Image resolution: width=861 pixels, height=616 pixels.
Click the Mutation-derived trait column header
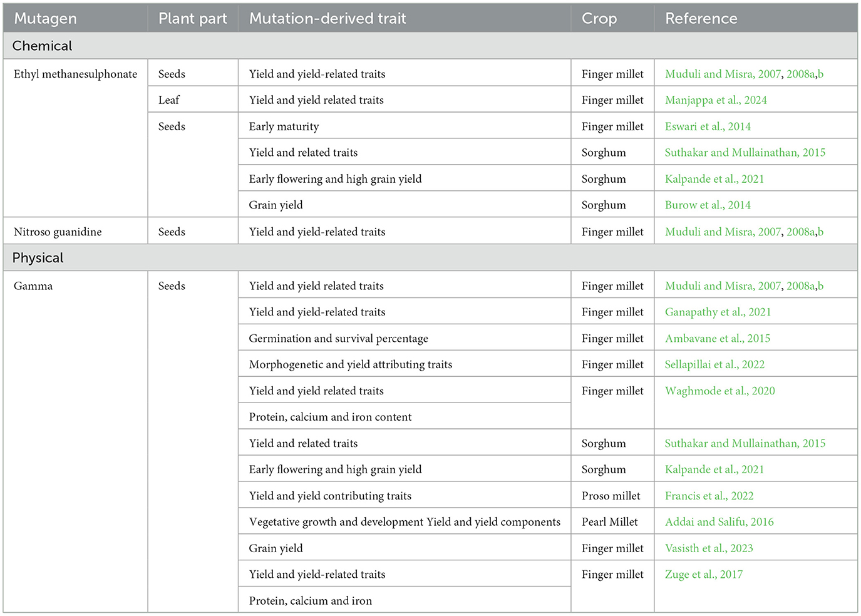tap(327, 19)
